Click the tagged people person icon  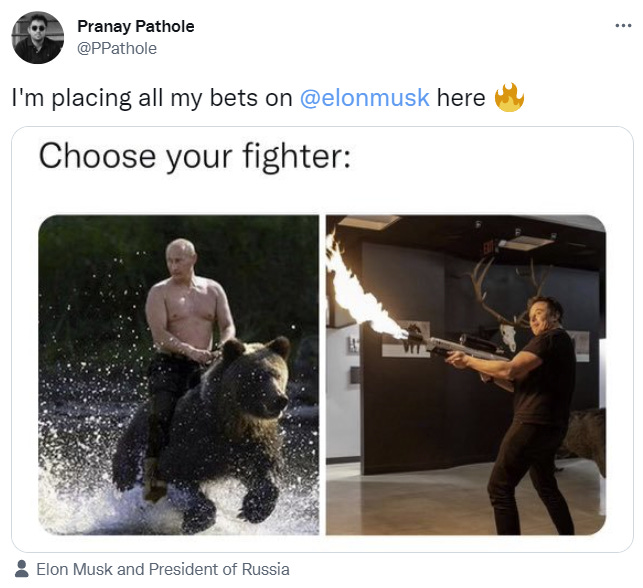(x=21, y=569)
